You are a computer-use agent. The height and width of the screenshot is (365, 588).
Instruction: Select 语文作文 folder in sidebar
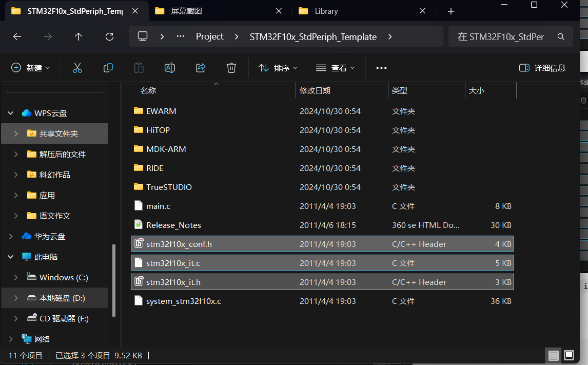point(55,216)
